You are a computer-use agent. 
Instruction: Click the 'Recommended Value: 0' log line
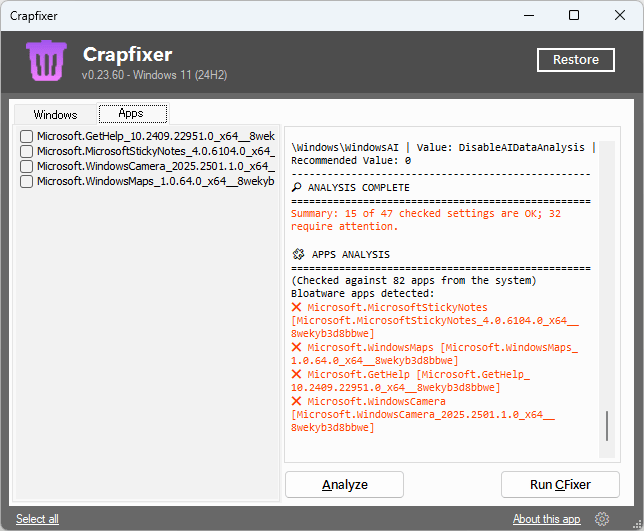pos(351,161)
